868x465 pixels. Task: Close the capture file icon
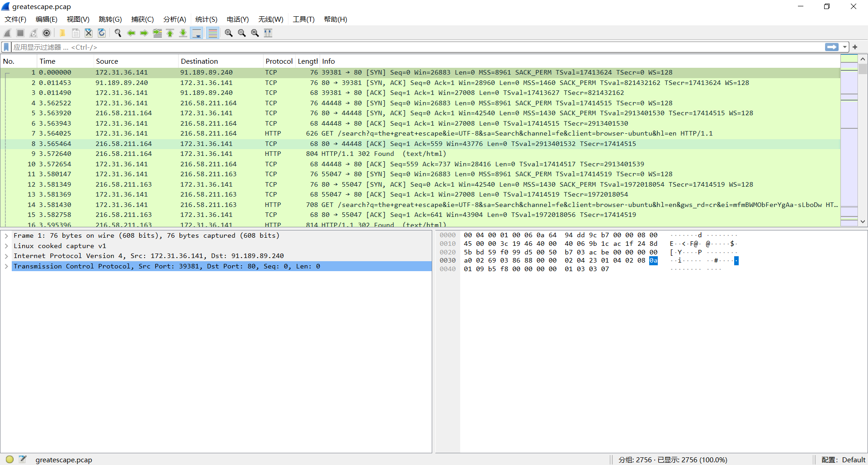coord(89,33)
